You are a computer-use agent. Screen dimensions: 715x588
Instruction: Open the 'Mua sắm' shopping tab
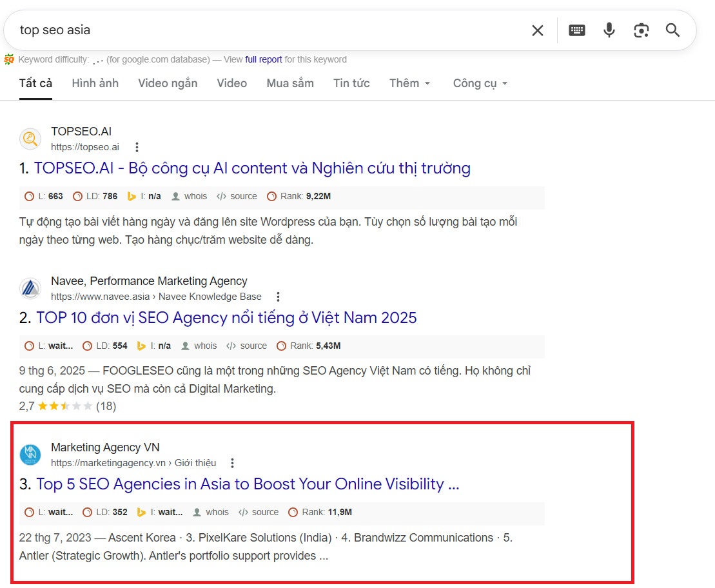[x=290, y=83]
